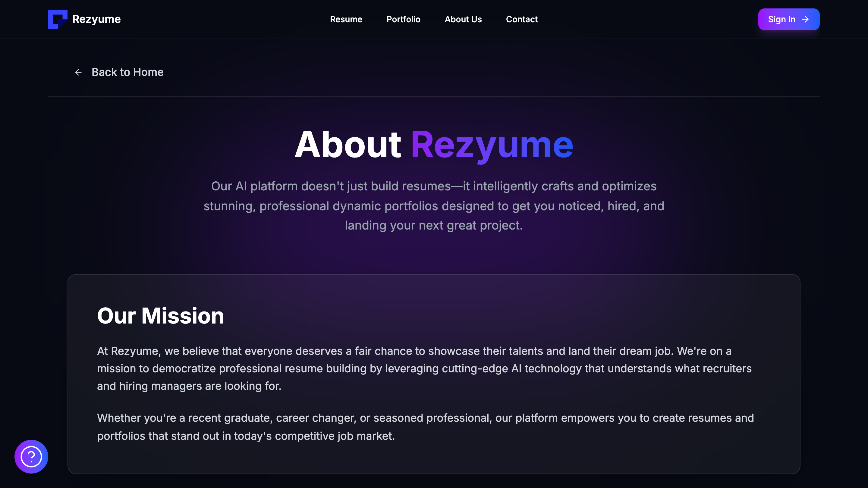Viewport: 868px width, 488px height.
Task: Follow the Back to Home link
Action: (x=119, y=72)
